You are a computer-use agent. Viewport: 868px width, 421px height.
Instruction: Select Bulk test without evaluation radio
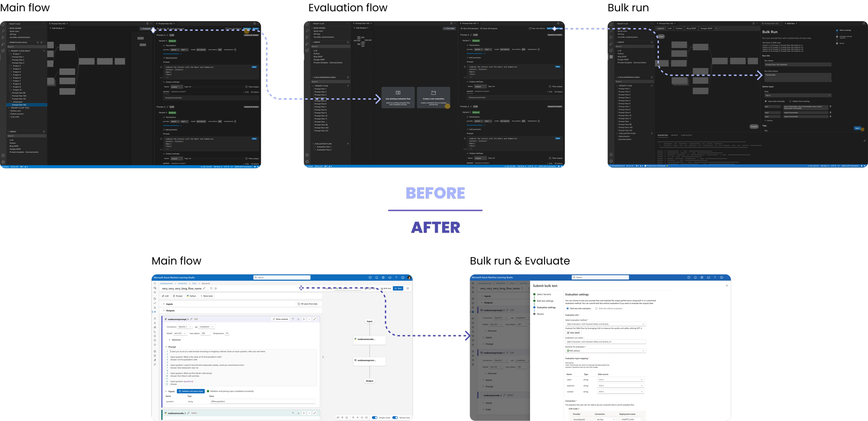click(x=596, y=308)
